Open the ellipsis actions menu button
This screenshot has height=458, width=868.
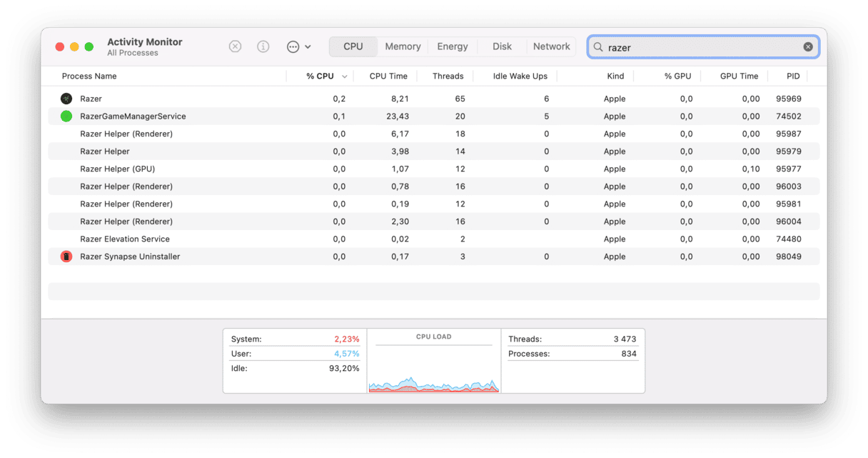point(298,46)
